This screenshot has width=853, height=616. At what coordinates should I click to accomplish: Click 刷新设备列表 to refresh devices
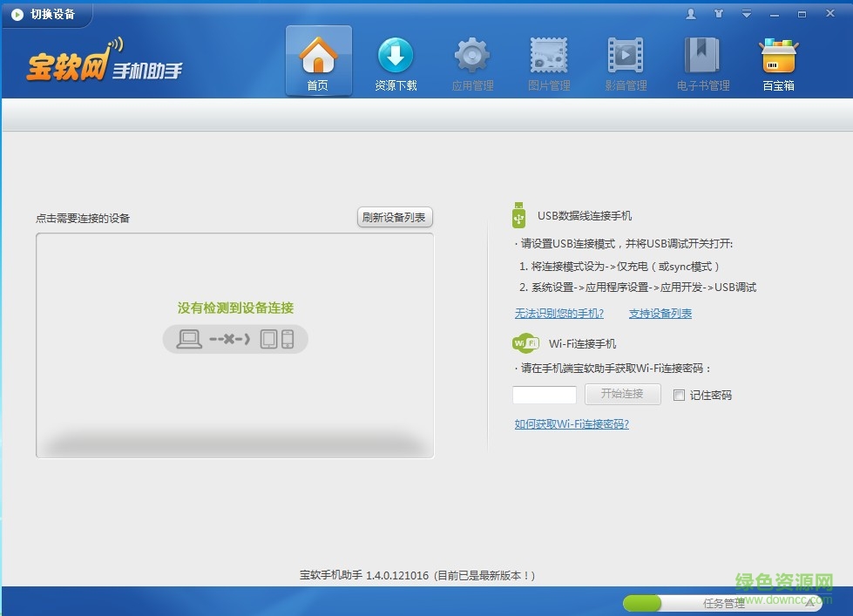pyautogui.click(x=394, y=217)
